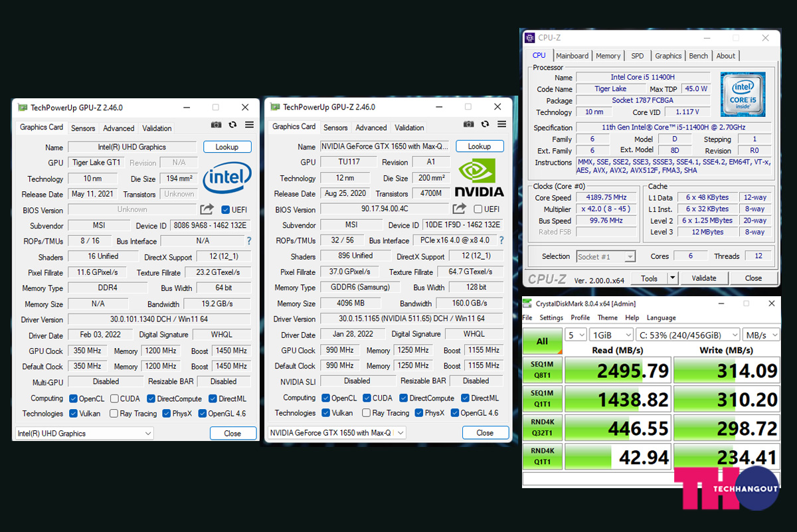
Task: Open the hamburger menu in Intel GPU-Z window
Action: point(249,125)
